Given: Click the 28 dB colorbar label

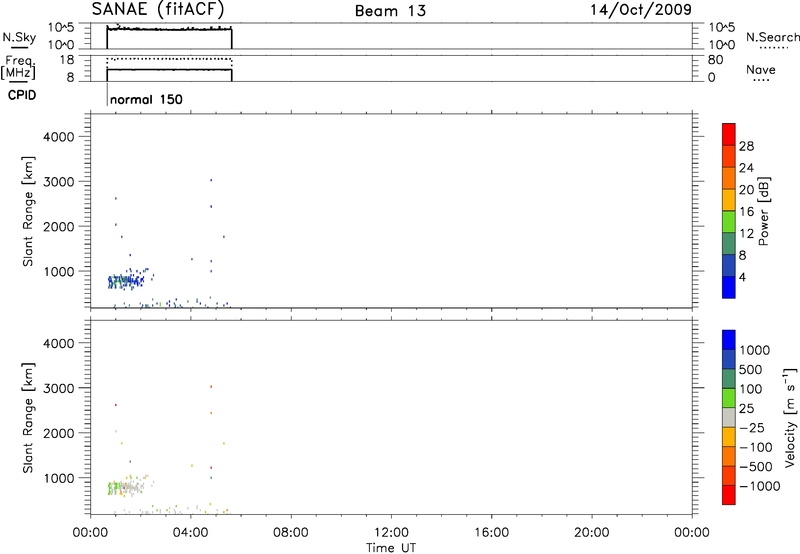Looking at the screenshot, I should pyautogui.click(x=746, y=146).
